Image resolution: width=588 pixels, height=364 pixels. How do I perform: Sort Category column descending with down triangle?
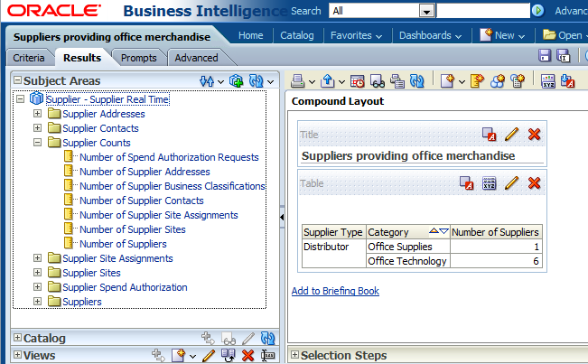pyautogui.click(x=443, y=231)
